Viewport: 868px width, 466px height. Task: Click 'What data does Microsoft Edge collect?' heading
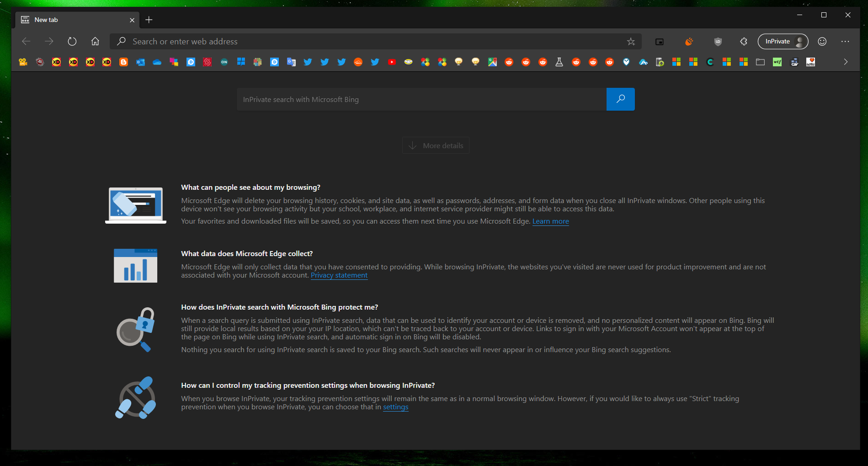[247, 254]
